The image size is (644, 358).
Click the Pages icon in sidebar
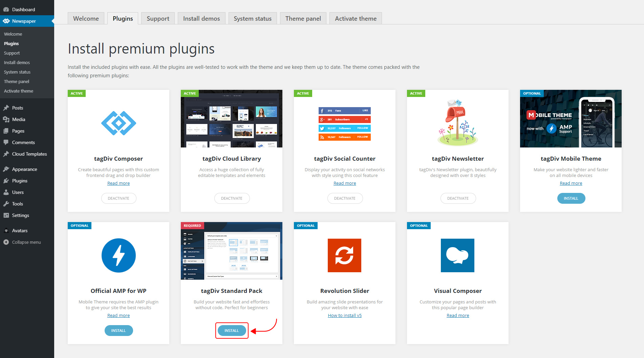pos(6,131)
